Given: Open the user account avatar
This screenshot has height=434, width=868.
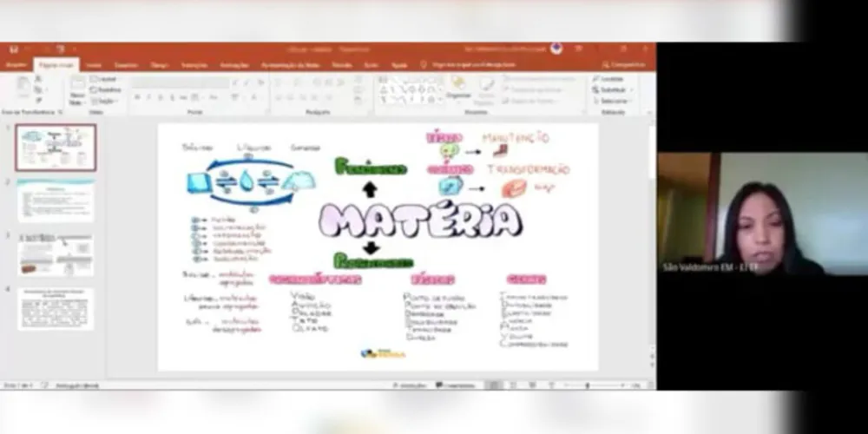Looking at the screenshot, I should pos(556,49).
